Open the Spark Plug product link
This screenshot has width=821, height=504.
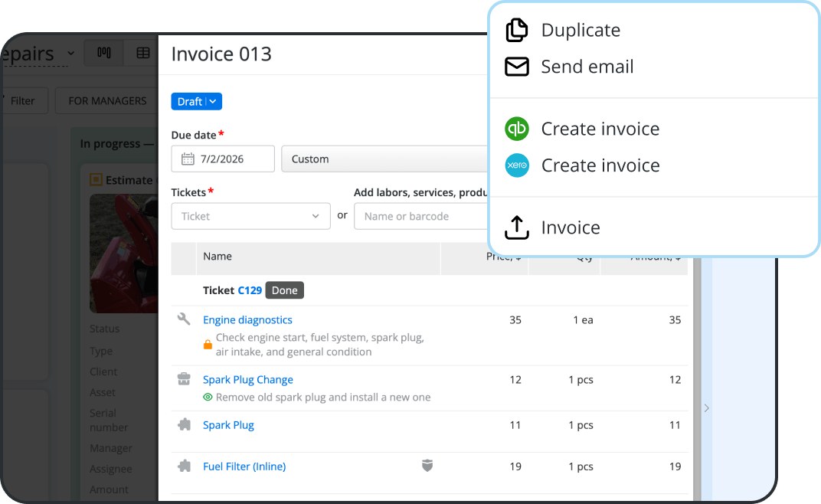[x=228, y=425]
